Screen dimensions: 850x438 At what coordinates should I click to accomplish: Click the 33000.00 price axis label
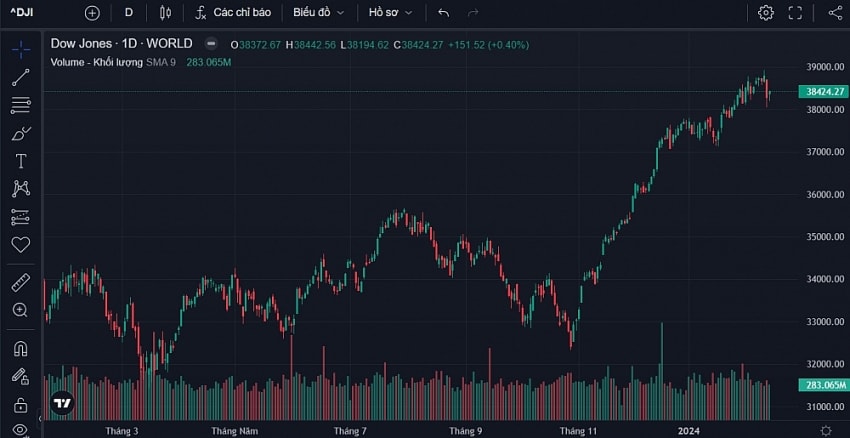point(825,321)
